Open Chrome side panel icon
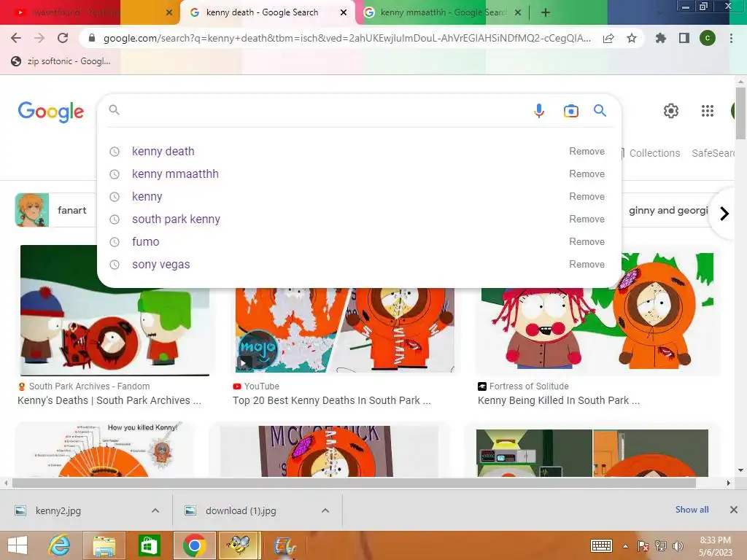Image resolution: width=747 pixels, height=560 pixels. tap(684, 38)
